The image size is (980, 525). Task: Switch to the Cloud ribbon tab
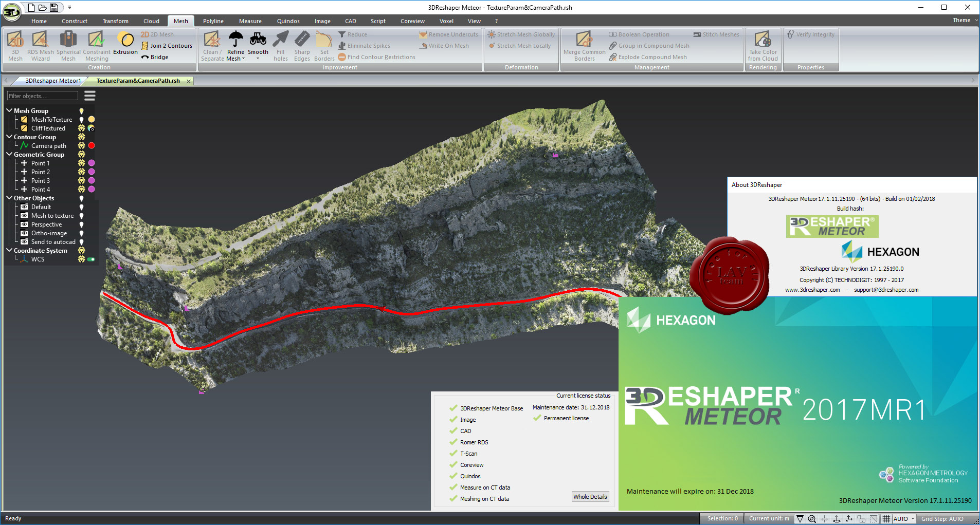coord(151,21)
